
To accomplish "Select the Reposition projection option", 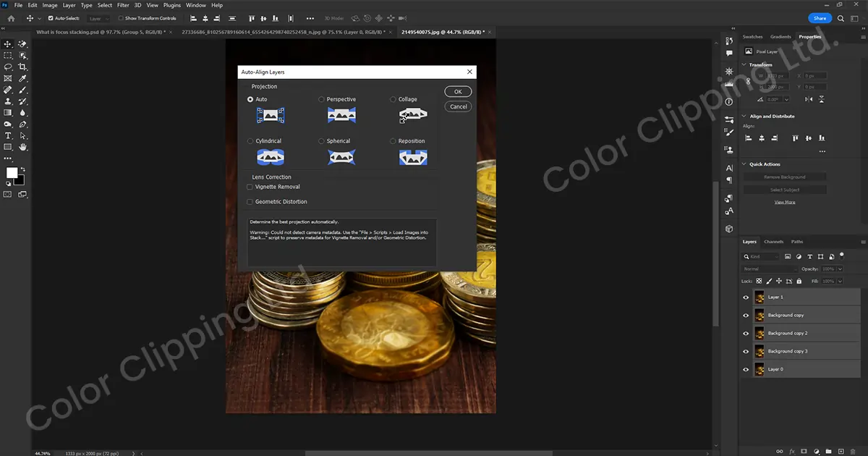I will (x=393, y=141).
